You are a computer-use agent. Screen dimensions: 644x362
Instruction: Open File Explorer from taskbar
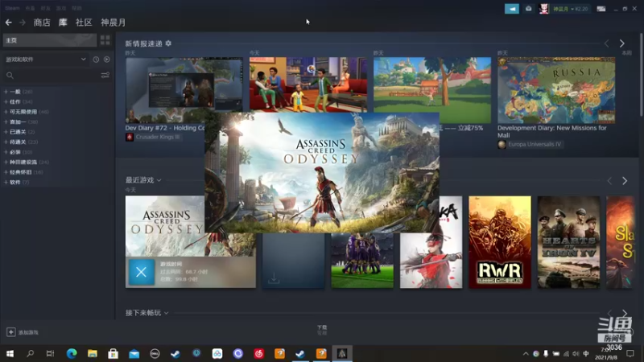[93, 353]
